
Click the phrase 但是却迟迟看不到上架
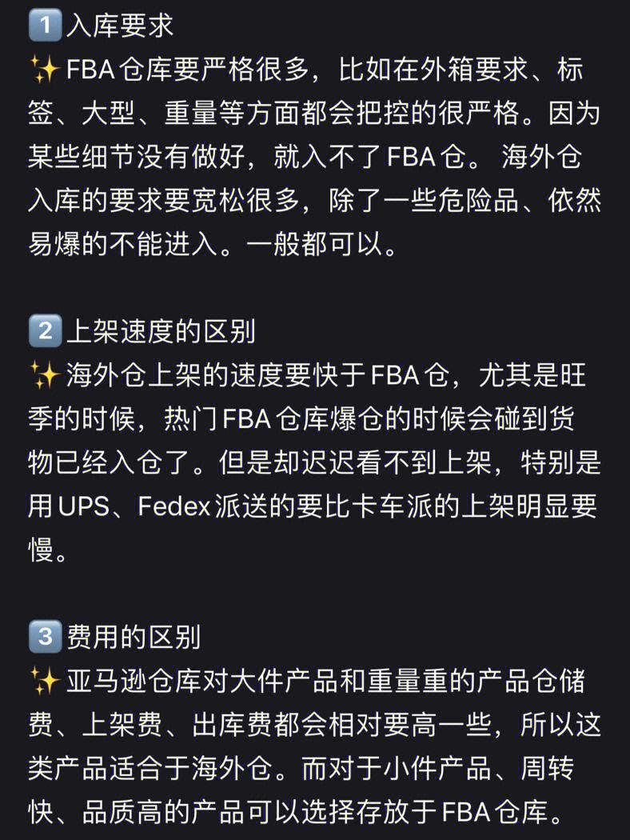pos(355,462)
